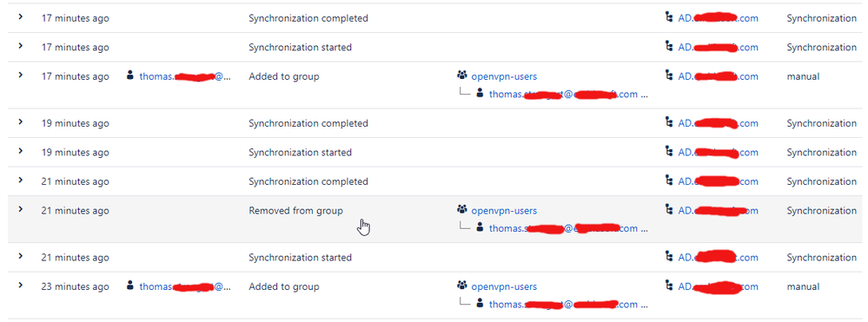Click directory tree icon in top row
Image resolution: width=868 pixels, height=322 pixels.
tap(669, 17)
